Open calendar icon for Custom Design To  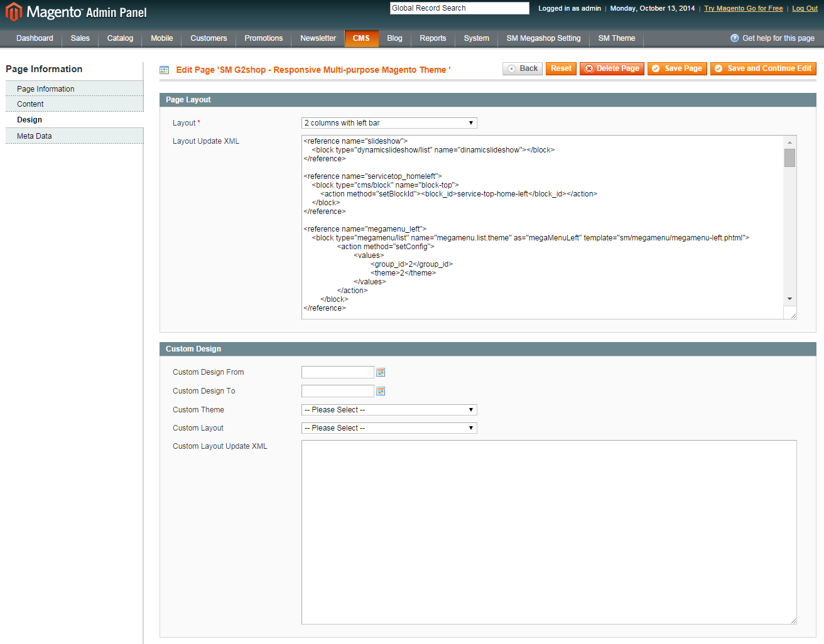click(381, 391)
